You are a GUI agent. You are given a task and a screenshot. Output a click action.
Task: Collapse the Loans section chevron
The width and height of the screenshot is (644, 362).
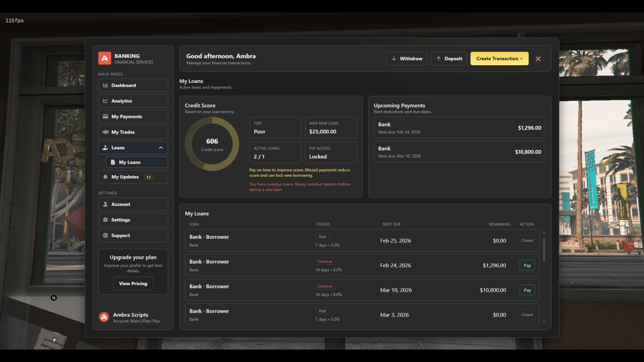[162, 147]
